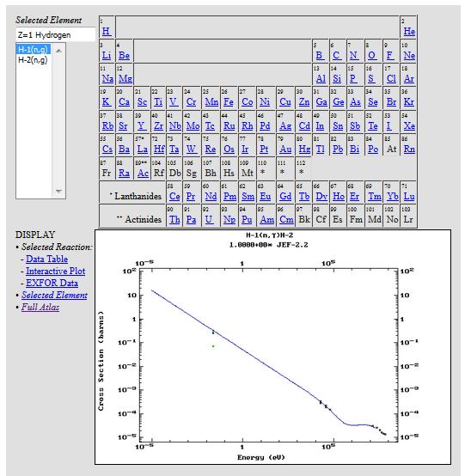Select Lutetium (Lu) lanthanide link

[409, 197]
